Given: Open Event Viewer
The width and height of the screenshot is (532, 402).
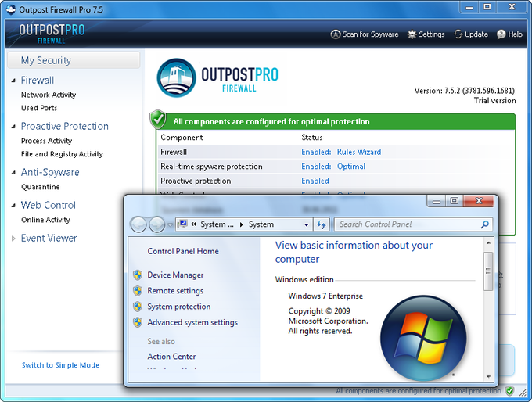Looking at the screenshot, I should (x=49, y=238).
